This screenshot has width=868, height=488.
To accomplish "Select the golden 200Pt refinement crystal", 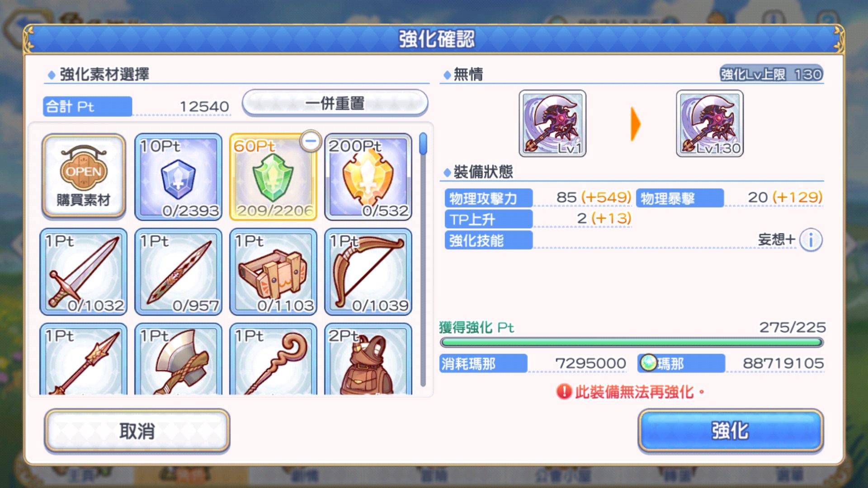I will coord(368,177).
